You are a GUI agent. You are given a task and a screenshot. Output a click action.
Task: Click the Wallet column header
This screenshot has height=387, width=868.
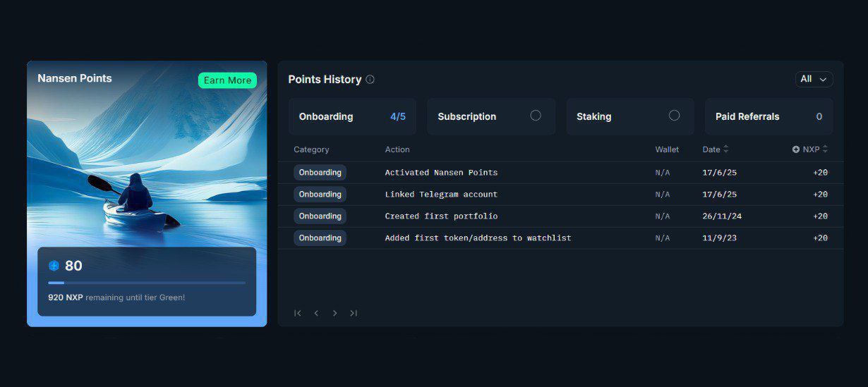pyautogui.click(x=667, y=149)
